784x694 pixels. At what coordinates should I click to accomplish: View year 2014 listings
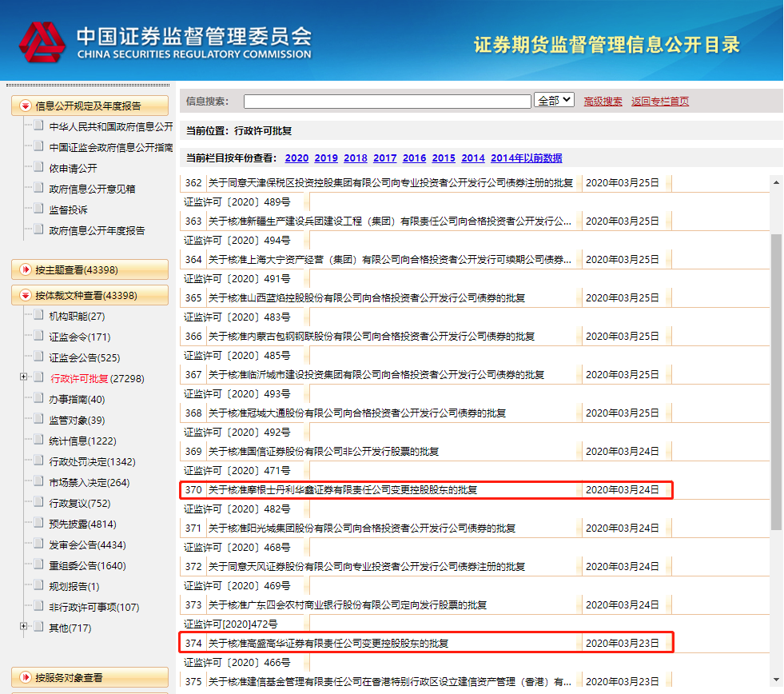point(473,158)
